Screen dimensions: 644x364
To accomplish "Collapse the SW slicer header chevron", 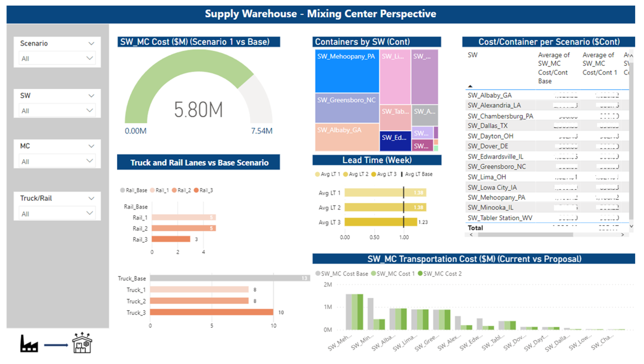I will point(91,96).
